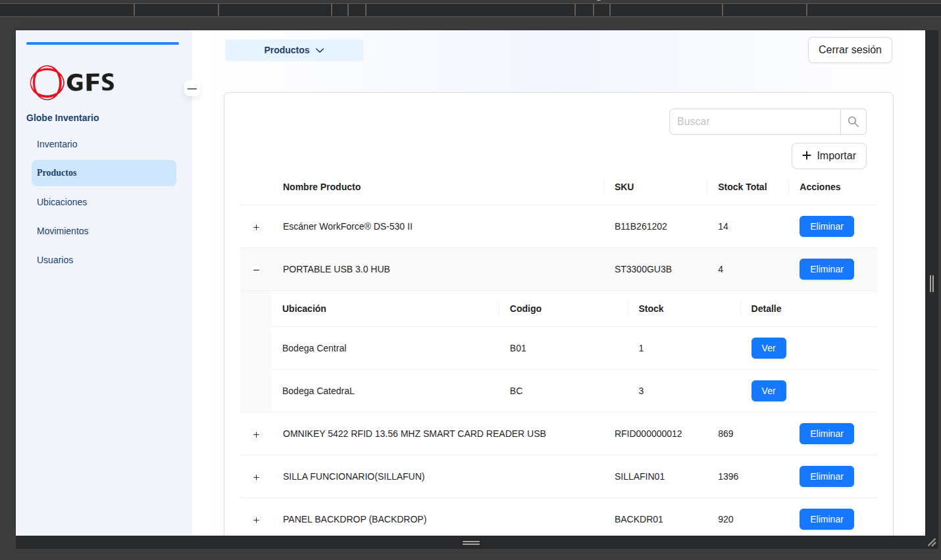Open the Usuarios section

[55, 260]
